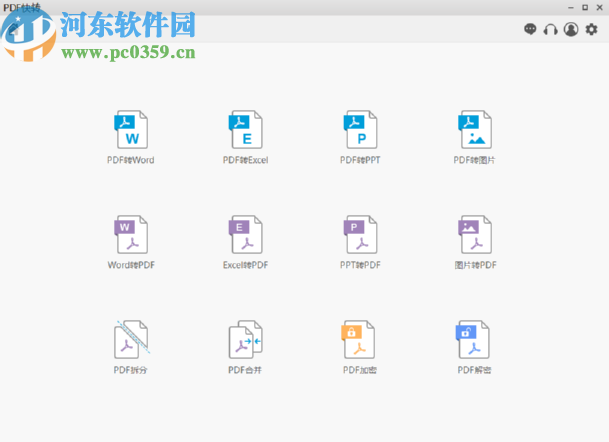Open the PDF转Excel conversion icon

pos(245,130)
